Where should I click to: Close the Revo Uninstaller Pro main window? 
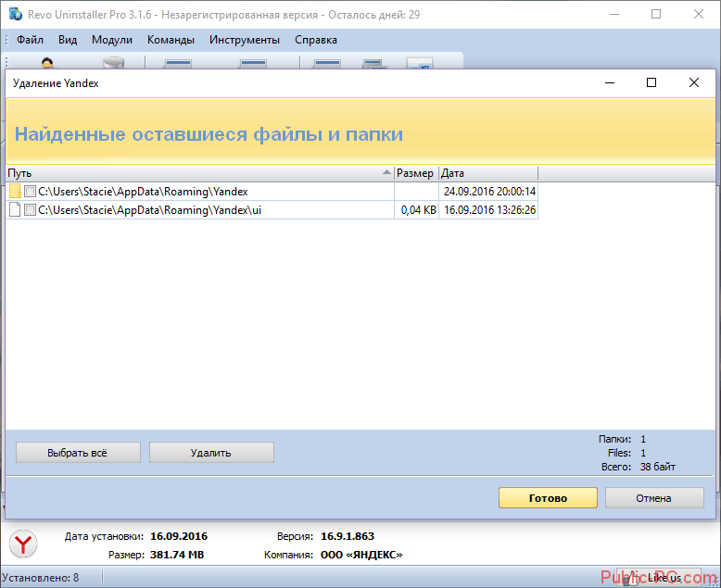click(x=699, y=14)
